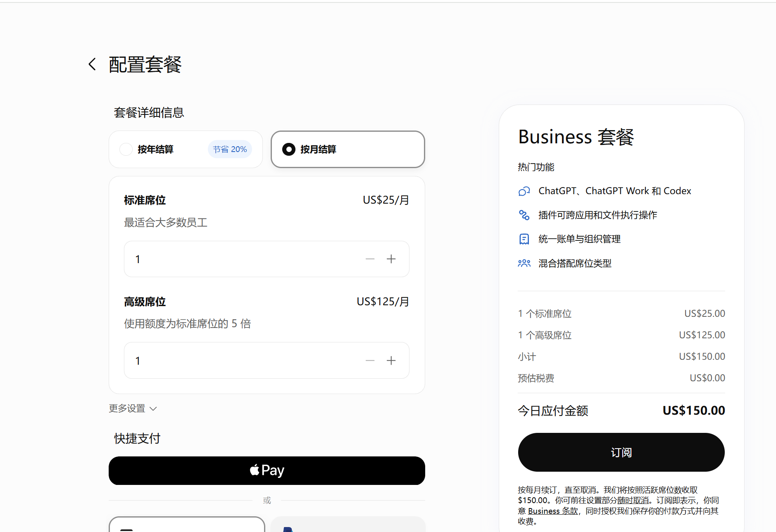The width and height of the screenshot is (776, 532).
Task: Open the Business 条款 link
Action: pos(553,511)
